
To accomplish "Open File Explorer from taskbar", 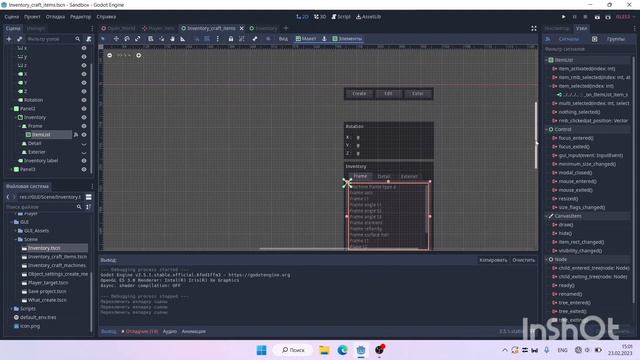I will coord(324,350).
